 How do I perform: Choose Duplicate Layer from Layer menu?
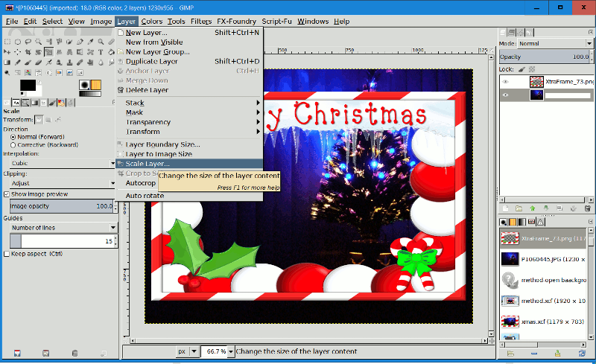click(188, 61)
